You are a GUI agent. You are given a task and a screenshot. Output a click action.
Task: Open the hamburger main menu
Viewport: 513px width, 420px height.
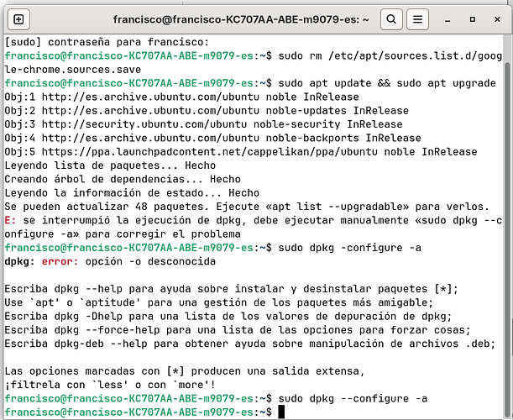click(417, 19)
